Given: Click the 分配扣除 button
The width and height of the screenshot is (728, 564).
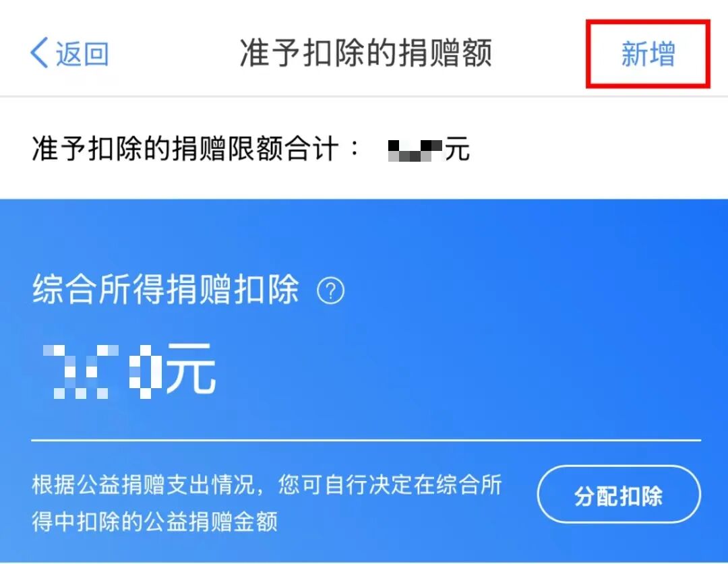Looking at the screenshot, I should (x=618, y=495).
